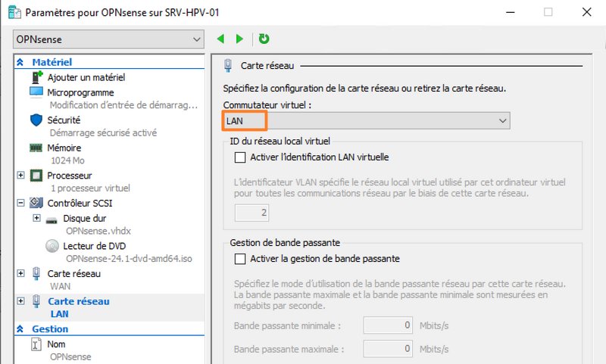Click the settings window title bar icon

[x=14, y=12]
